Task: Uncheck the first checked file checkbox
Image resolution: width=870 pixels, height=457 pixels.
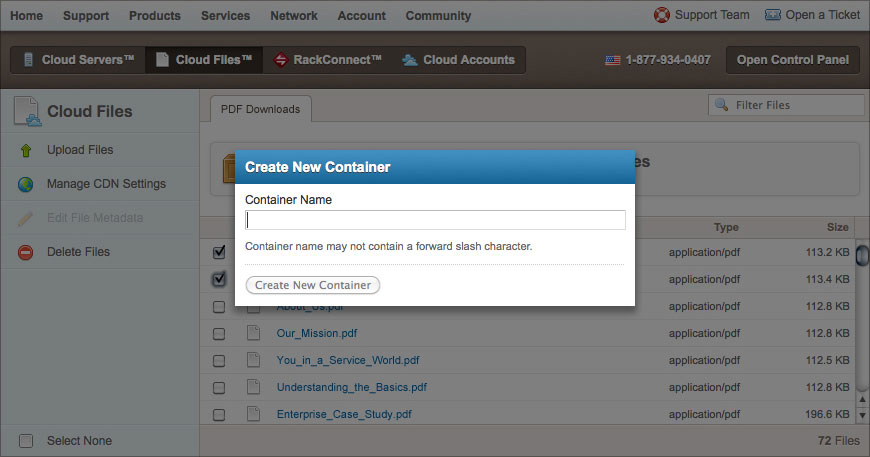Action: pos(219,252)
